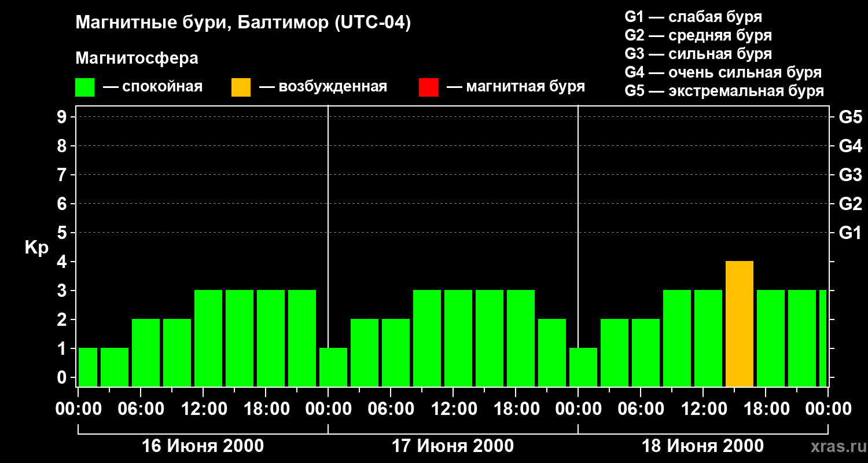Select the orange Kp 4 bar on 18 June
Image resolution: width=868 pixels, height=463 pixels.
click(740, 324)
